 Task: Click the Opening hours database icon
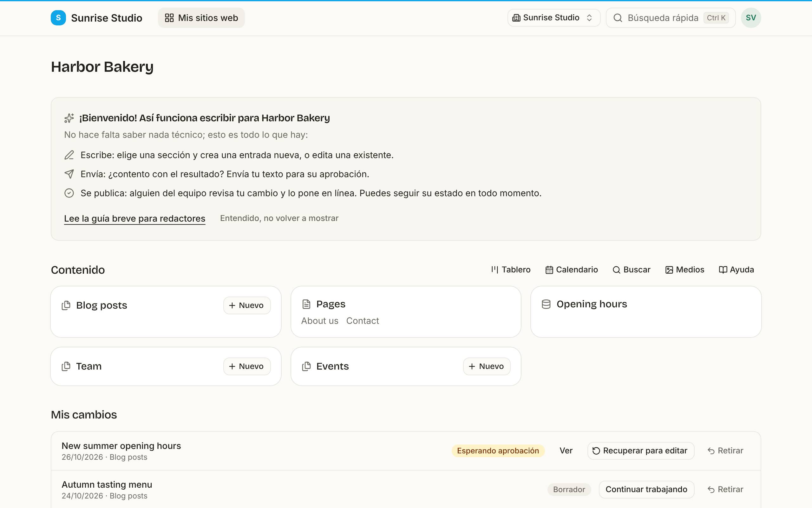pos(546,304)
